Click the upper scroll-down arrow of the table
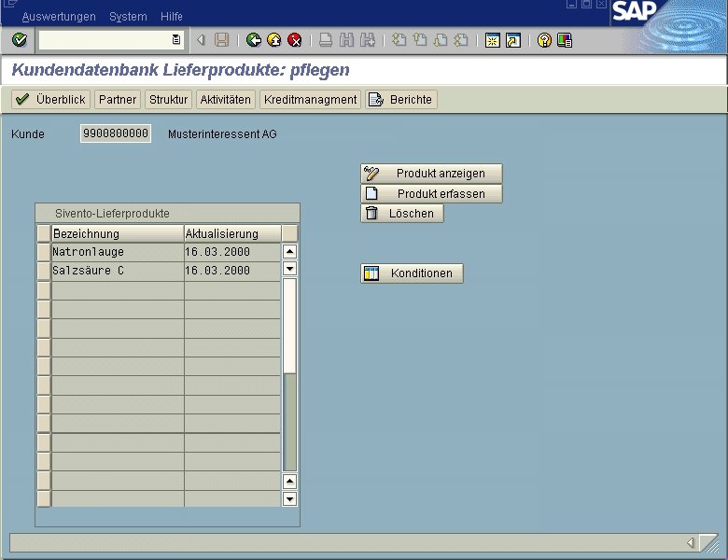The width and height of the screenshot is (728, 560). (289, 269)
